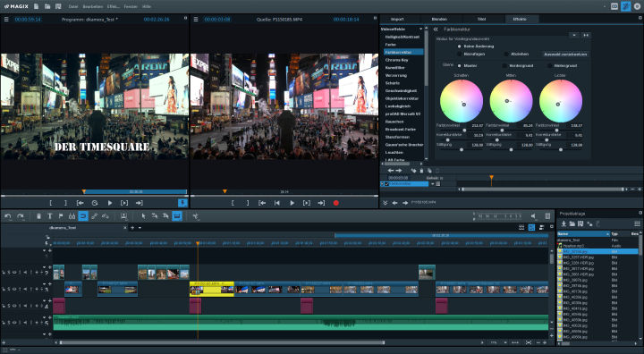This screenshot has height=354, width=644.
Task: Toggle the magnetic snap icon
Action: pyautogui.click(x=83, y=216)
